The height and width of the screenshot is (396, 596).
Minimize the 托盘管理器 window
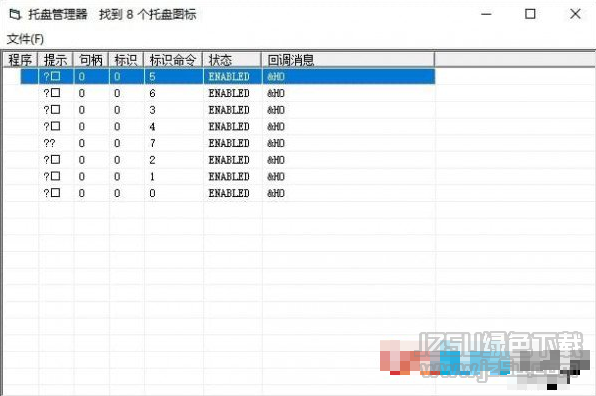coord(486,14)
